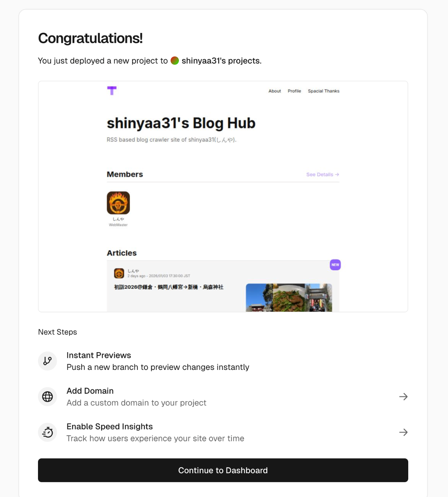Image resolution: width=448 pixels, height=497 pixels.
Task: Click the Enable Speed Insights arrow
Action: pyautogui.click(x=403, y=432)
